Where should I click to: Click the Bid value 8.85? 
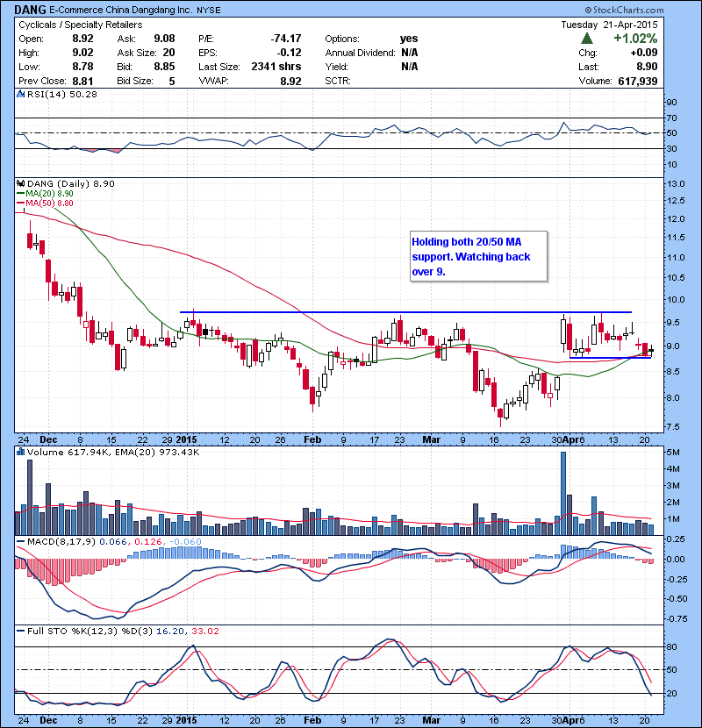(x=164, y=67)
